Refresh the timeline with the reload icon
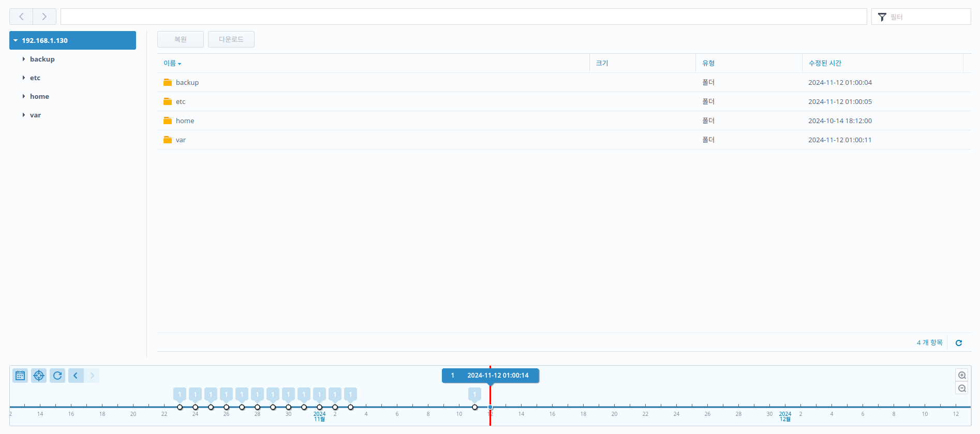 [57, 376]
